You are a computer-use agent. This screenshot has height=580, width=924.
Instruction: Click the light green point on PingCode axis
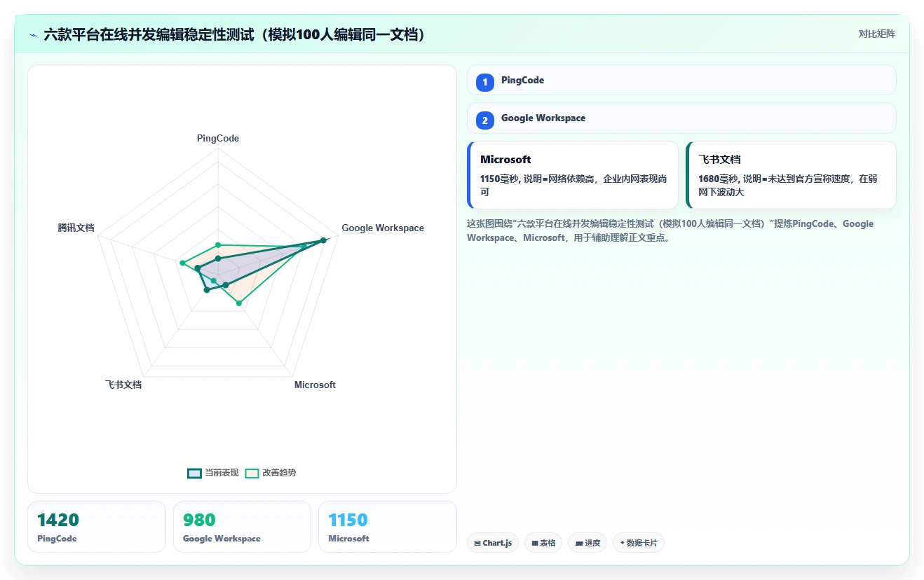(x=218, y=245)
